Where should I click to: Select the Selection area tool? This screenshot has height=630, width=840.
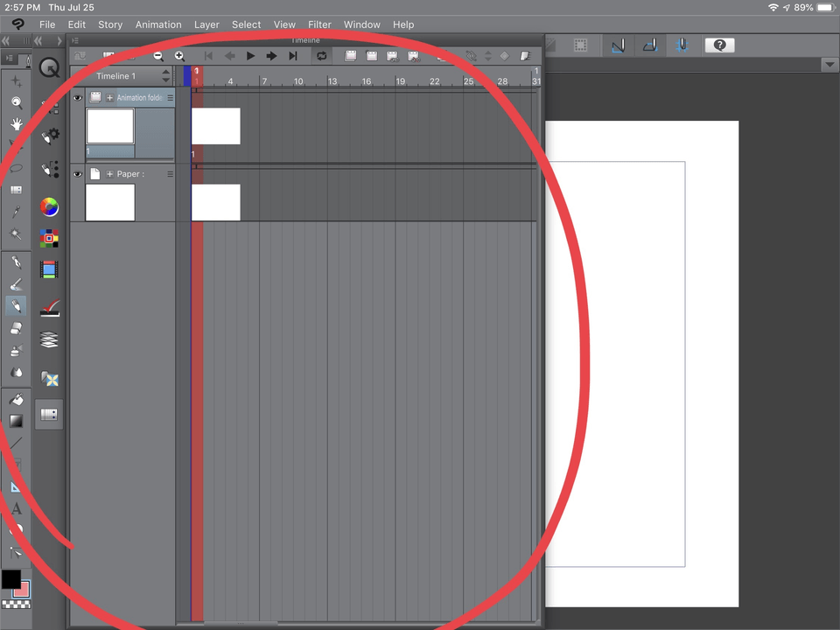(17, 168)
